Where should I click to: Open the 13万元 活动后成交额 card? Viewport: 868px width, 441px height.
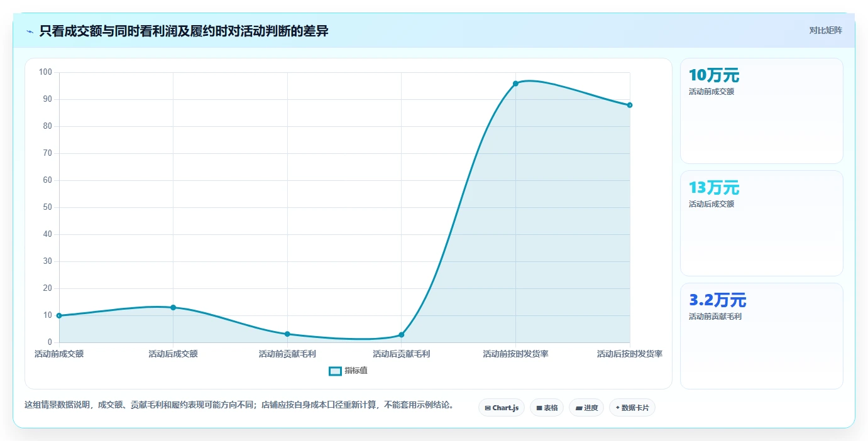coord(761,223)
